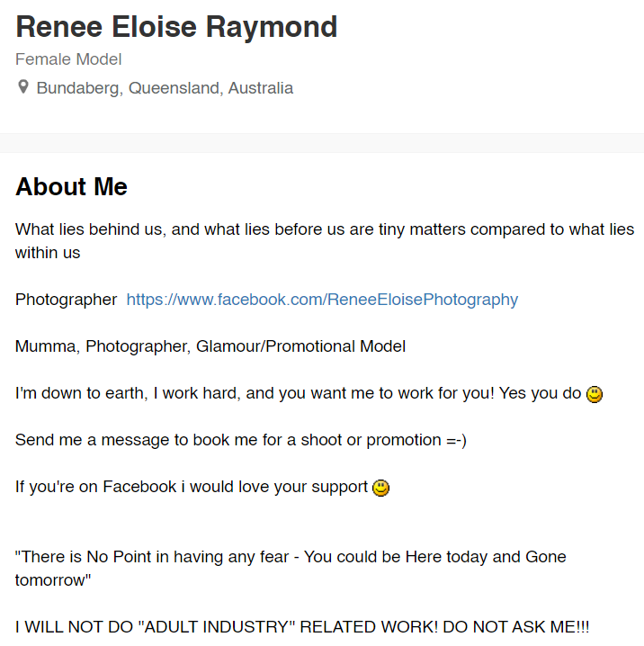
Task: Click the gray divider band below location
Action: point(322,143)
